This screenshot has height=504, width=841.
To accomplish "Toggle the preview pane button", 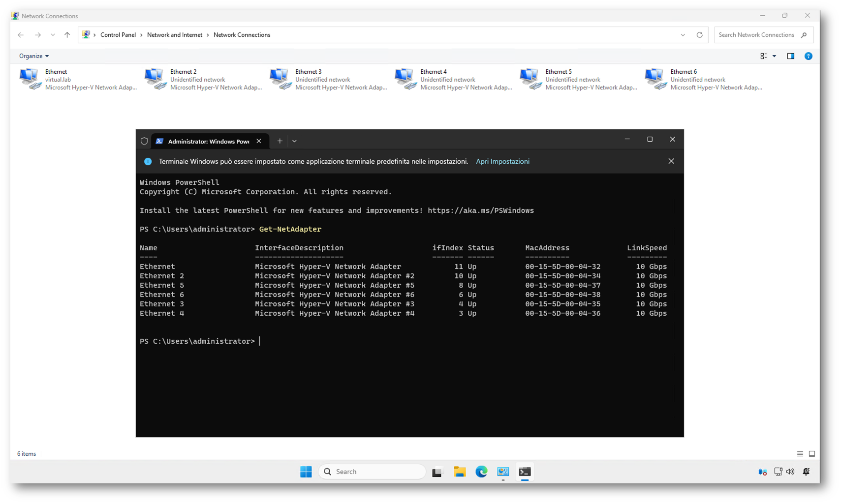I will pos(790,56).
